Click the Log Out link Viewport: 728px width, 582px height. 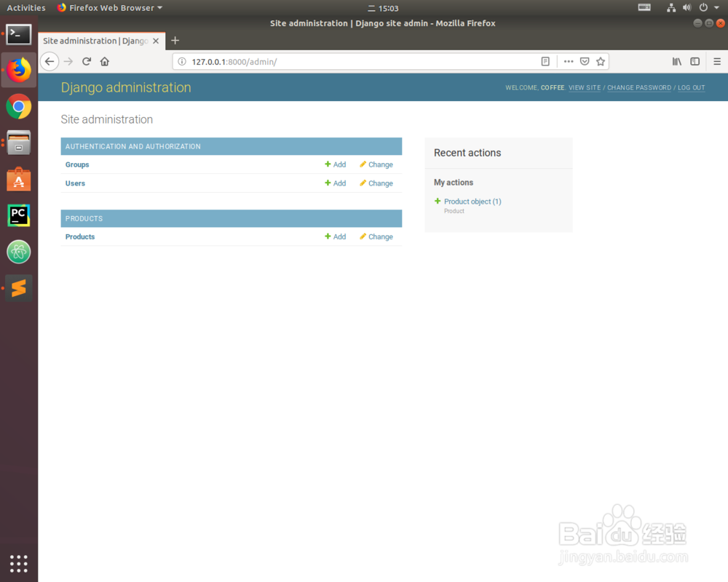[x=692, y=88]
